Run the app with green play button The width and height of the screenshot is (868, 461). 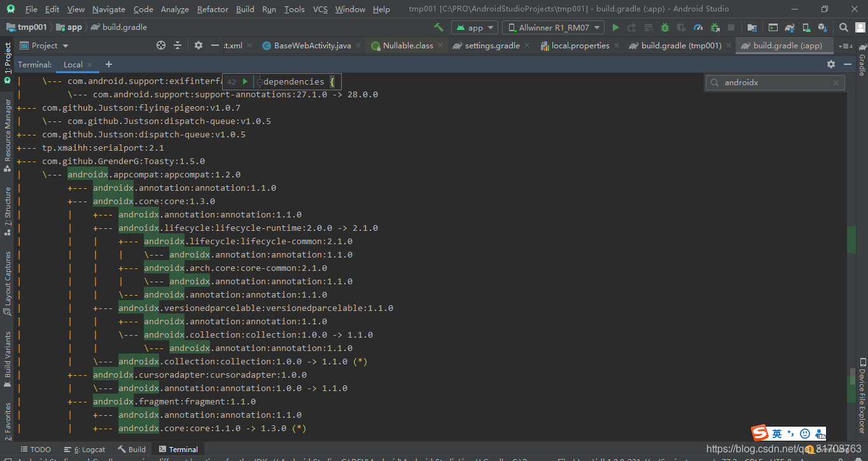pyautogui.click(x=615, y=27)
